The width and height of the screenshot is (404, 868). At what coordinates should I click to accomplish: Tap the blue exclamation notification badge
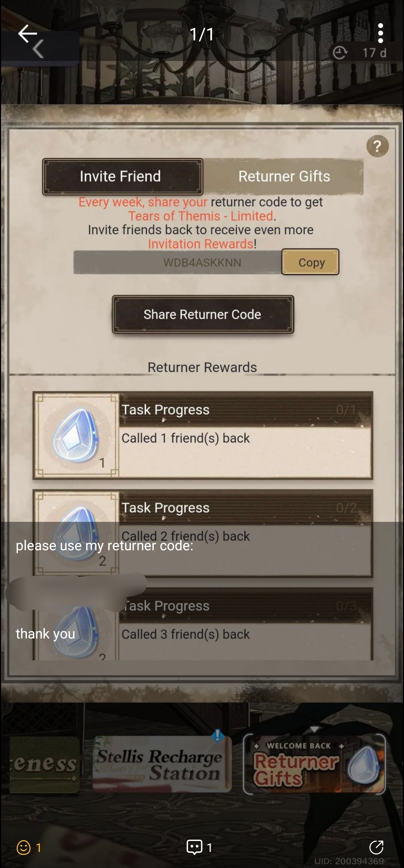pyautogui.click(x=217, y=735)
